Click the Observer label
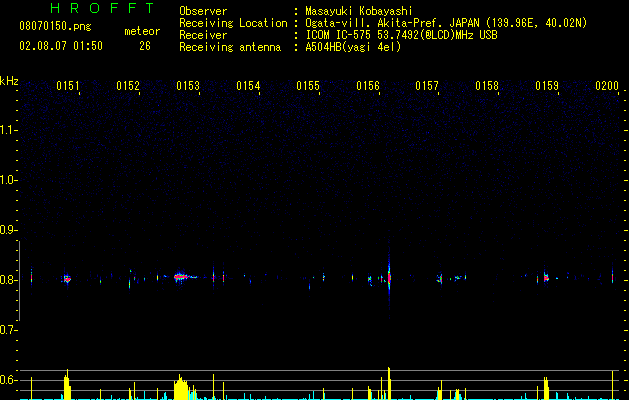This screenshot has width=629, height=400. point(203,11)
